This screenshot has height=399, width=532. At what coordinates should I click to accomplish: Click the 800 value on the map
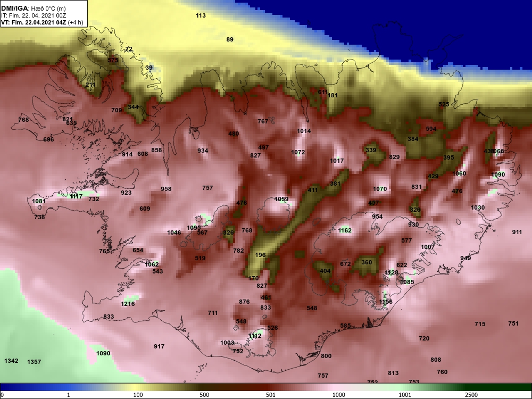(326, 356)
